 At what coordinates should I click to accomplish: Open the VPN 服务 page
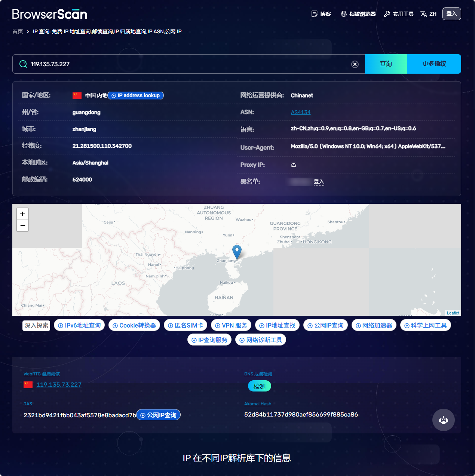point(231,325)
